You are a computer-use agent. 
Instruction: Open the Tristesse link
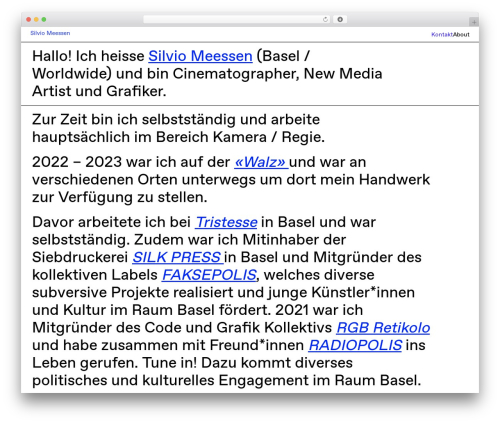pos(226,222)
